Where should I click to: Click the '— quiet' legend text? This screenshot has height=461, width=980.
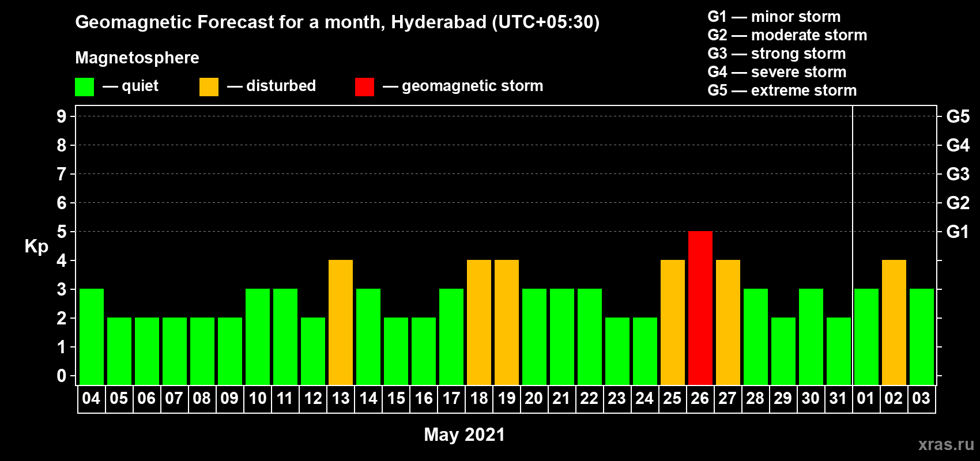tap(130, 86)
